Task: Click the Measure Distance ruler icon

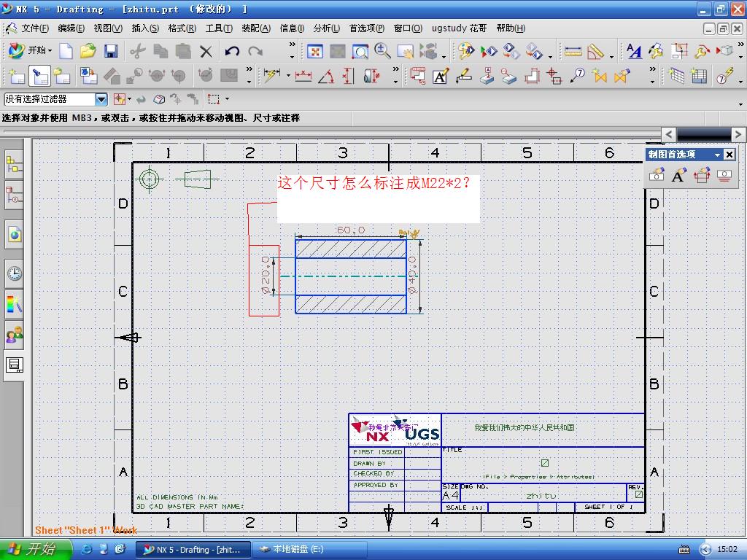Action: 573,51
